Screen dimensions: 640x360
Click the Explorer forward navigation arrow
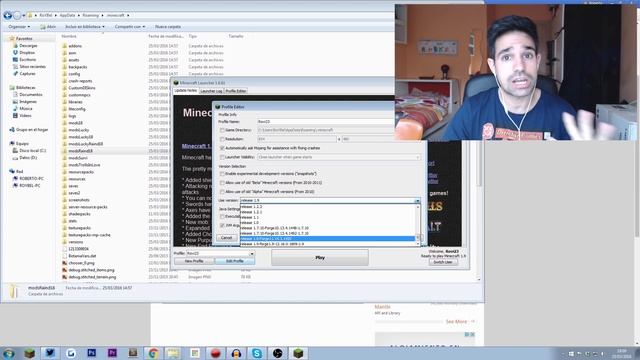(x=17, y=16)
